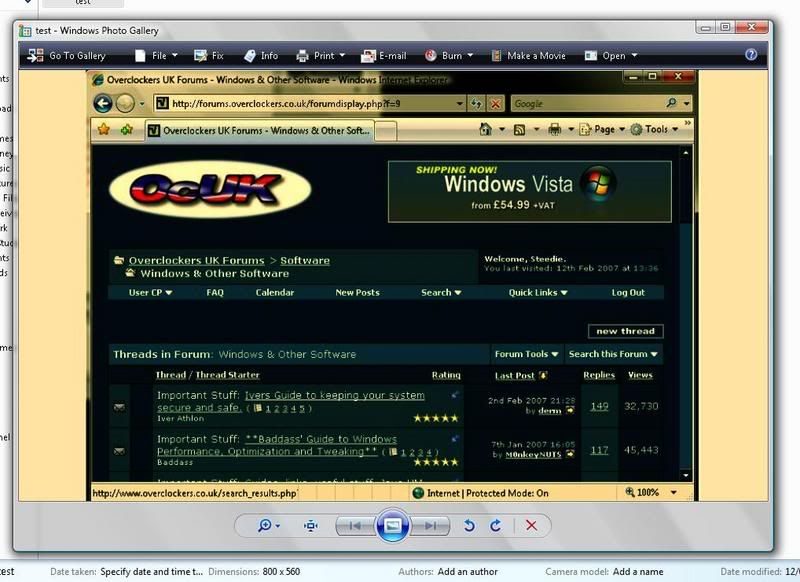Delete the picture with the red X
The height and width of the screenshot is (582, 800).
531,525
